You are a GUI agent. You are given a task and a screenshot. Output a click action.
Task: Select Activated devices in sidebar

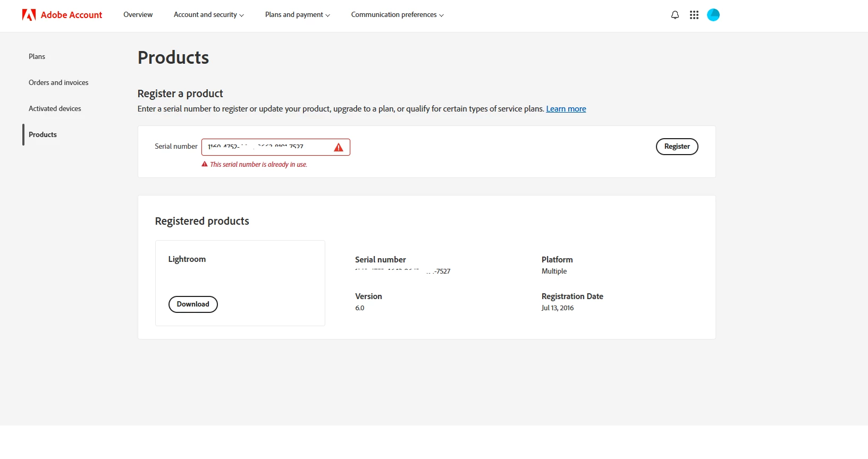[x=55, y=108]
